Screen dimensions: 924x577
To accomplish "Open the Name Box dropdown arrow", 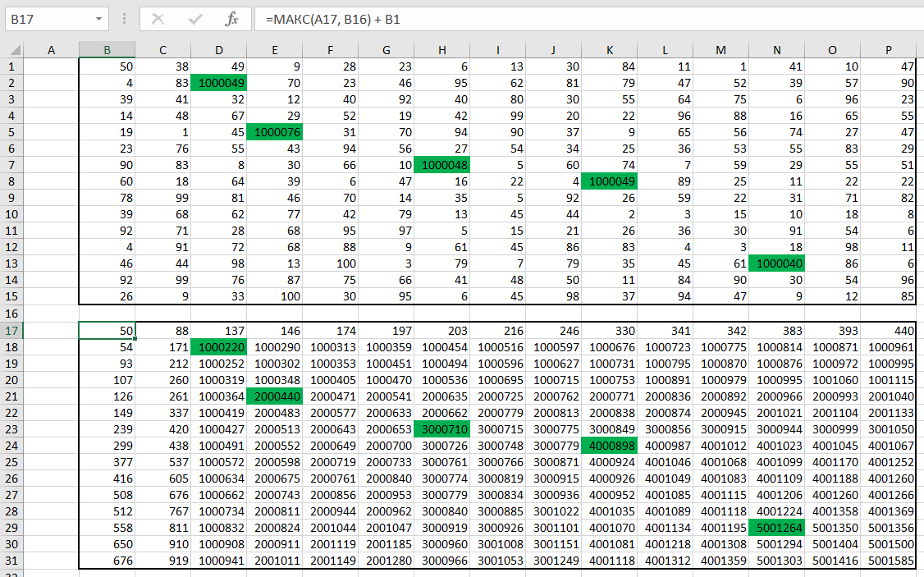I will pyautogui.click(x=98, y=19).
